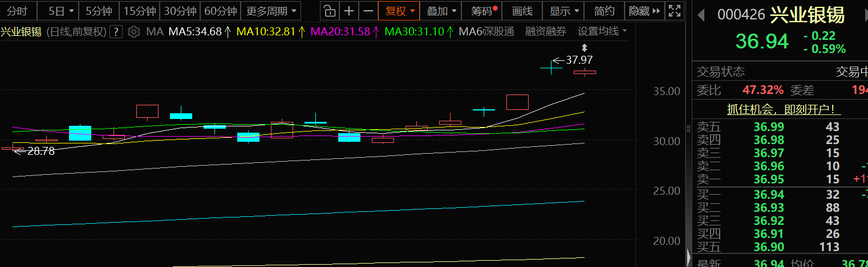Image resolution: width=868 pixels, height=267 pixels.
Task: Click the lock icon in chart toolbar
Action: (329, 11)
